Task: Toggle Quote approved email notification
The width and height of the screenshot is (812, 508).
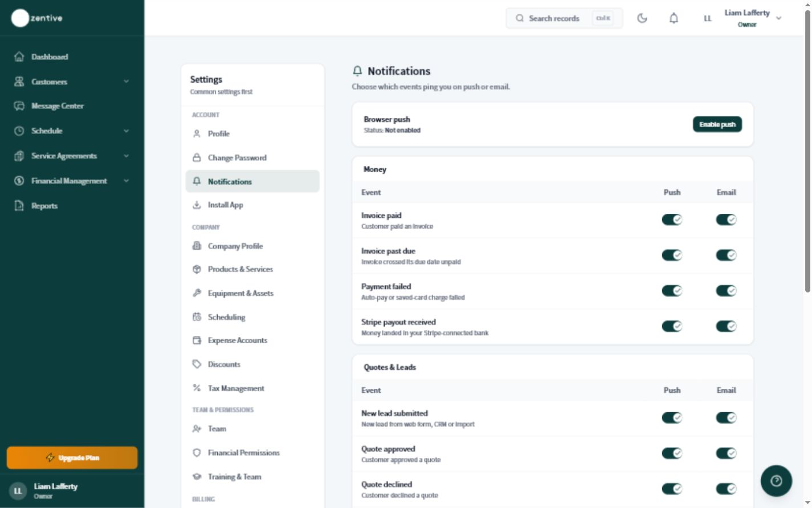Action: pos(726,453)
